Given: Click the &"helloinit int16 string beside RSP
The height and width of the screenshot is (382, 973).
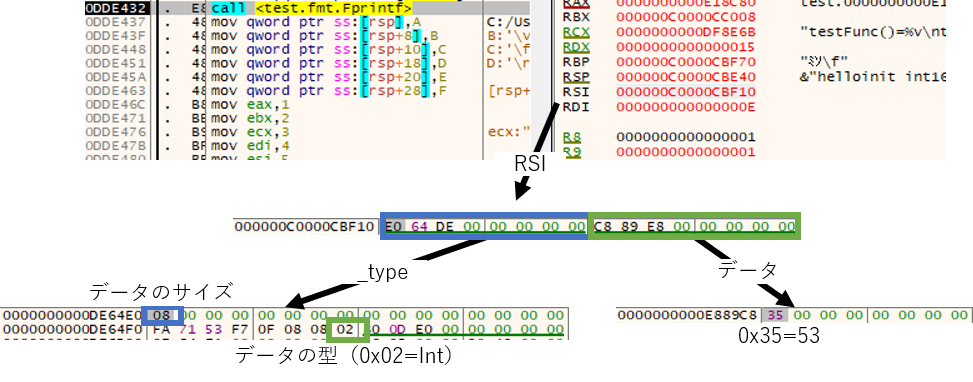Looking at the screenshot, I should pyautogui.click(x=873, y=77).
